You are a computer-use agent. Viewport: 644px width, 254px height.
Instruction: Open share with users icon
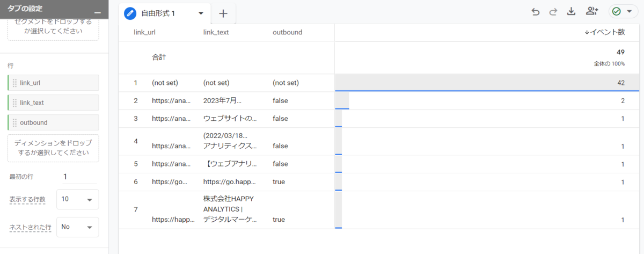592,12
